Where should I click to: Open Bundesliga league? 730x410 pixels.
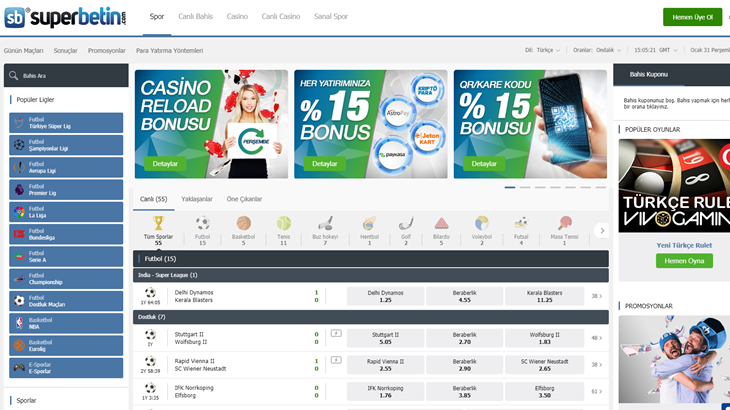(x=66, y=234)
